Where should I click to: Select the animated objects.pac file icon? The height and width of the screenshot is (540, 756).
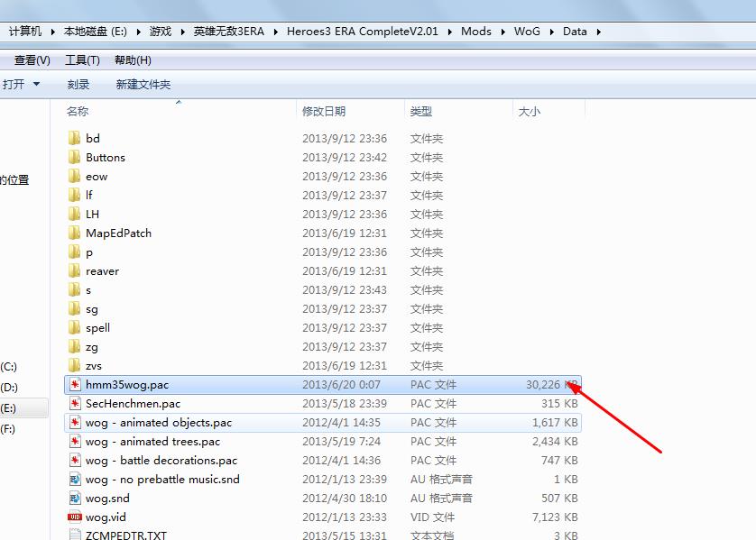[75, 423]
